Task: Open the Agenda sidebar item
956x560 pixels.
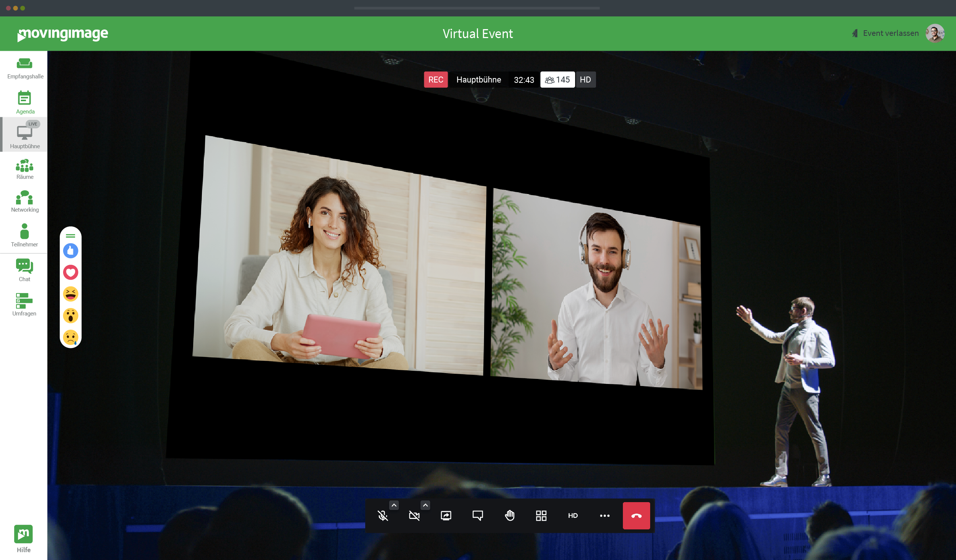Action: click(25, 102)
